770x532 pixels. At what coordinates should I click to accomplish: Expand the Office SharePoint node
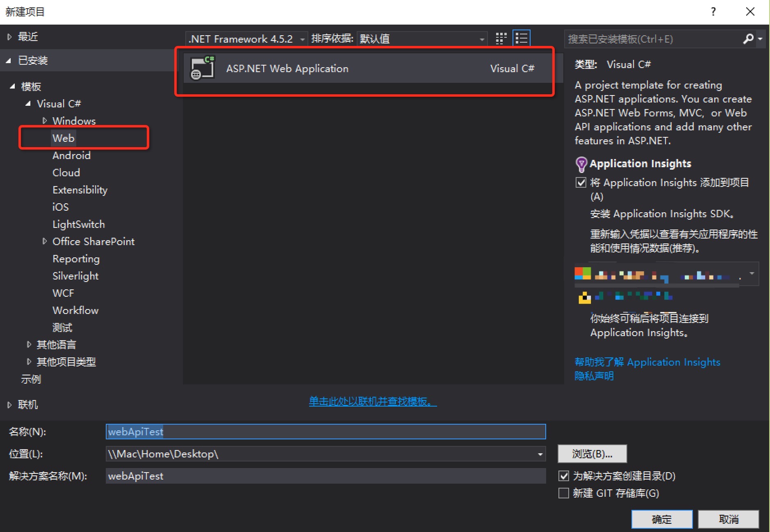click(44, 241)
